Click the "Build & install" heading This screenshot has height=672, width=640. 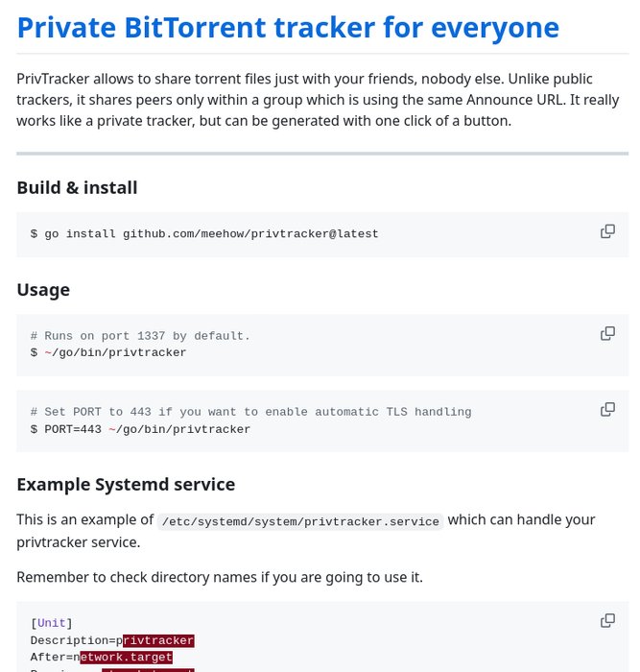77,187
